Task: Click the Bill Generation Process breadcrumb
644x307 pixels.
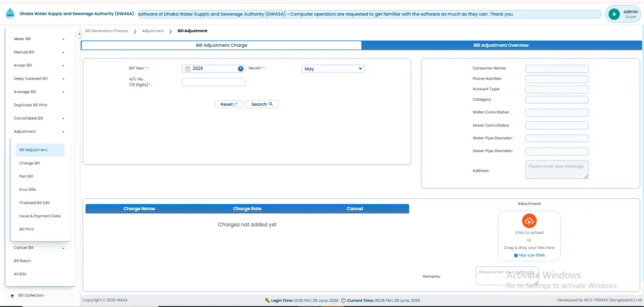Action: pos(107,31)
